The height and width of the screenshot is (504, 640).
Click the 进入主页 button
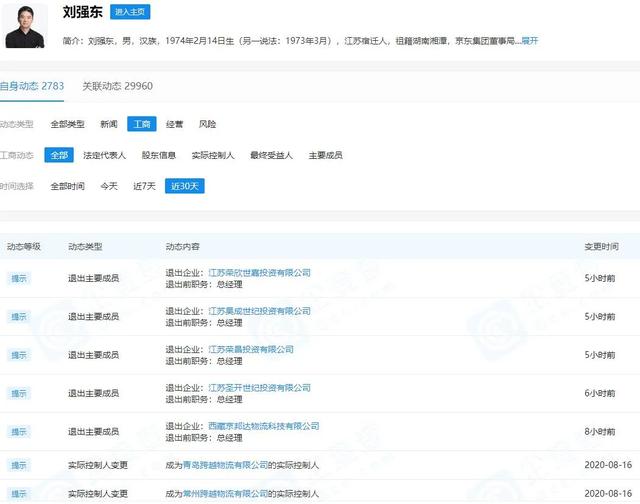[x=131, y=12]
